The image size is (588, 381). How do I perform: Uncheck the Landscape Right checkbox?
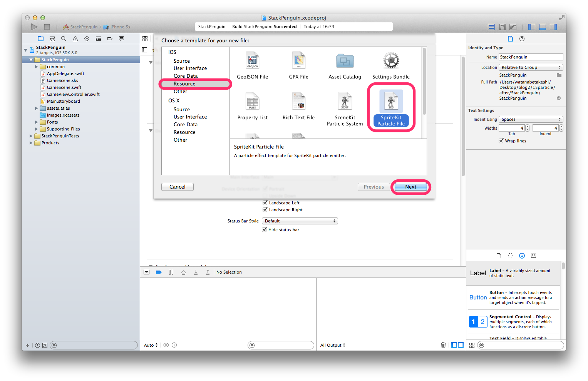pyautogui.click(x=265, y=209)
